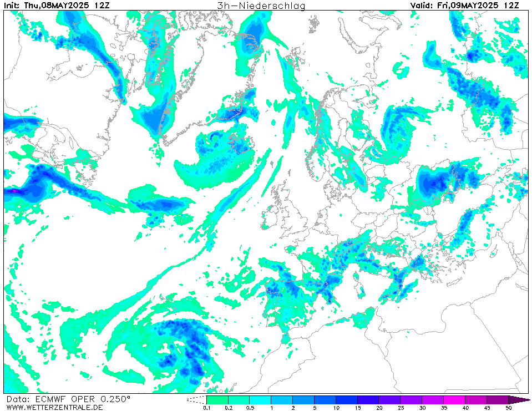Click the legend label '25'

pyautogui.click(x=401, y=408)
